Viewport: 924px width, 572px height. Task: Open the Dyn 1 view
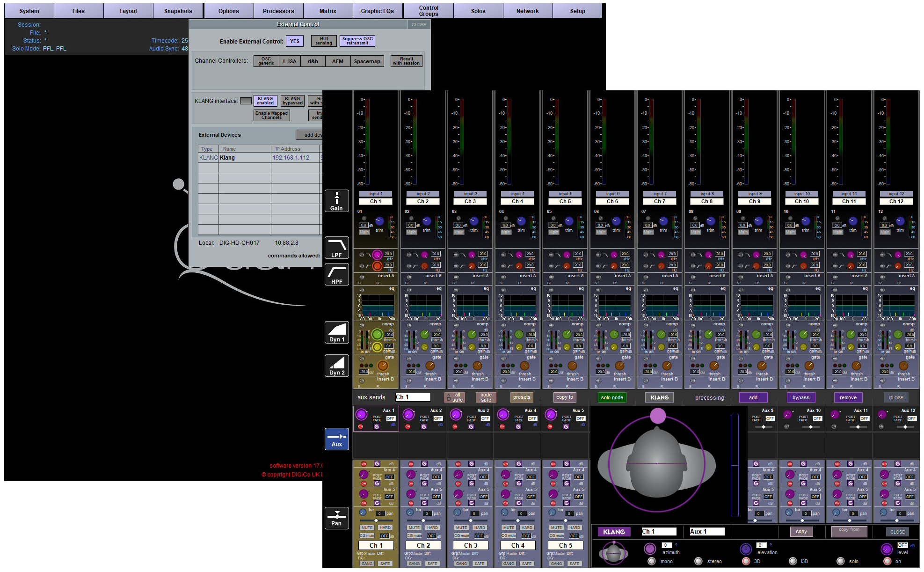tap(336, 332)
